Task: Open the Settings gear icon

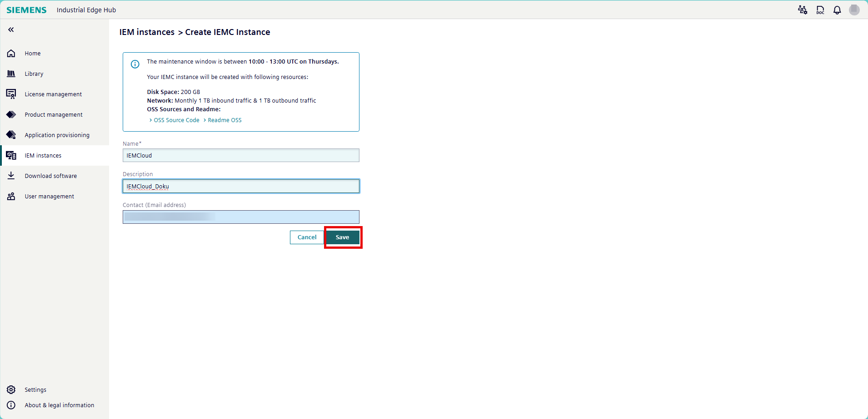Action: [11, 389]
